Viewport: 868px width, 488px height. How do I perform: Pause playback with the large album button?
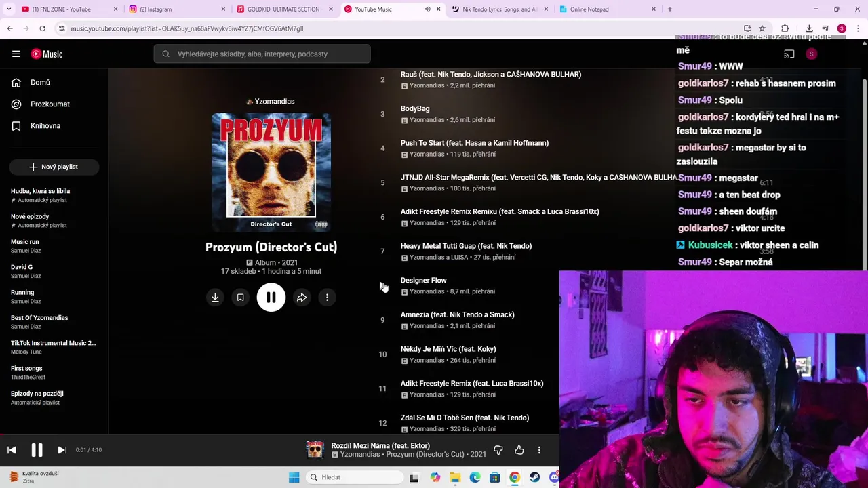pyautogui.click(x=271, y=298)
